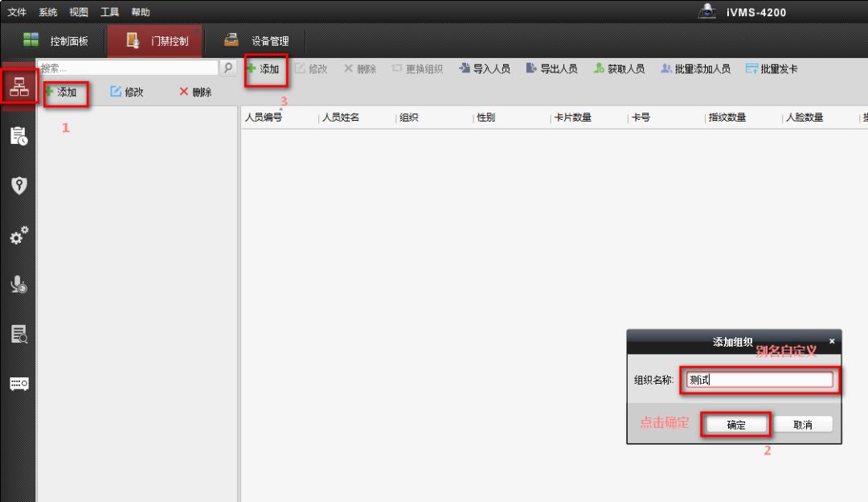Click 确定 in 添加组织 dialog
Screen dimensions: 868x502
point(735,425)
